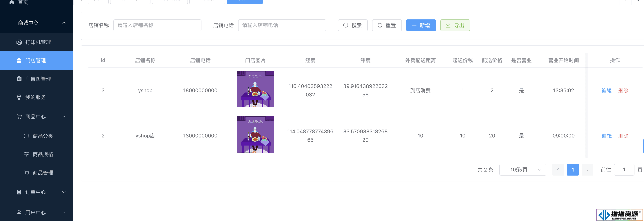
Task: Select 门店管理 in the sidebar
Action: (37, 60)
